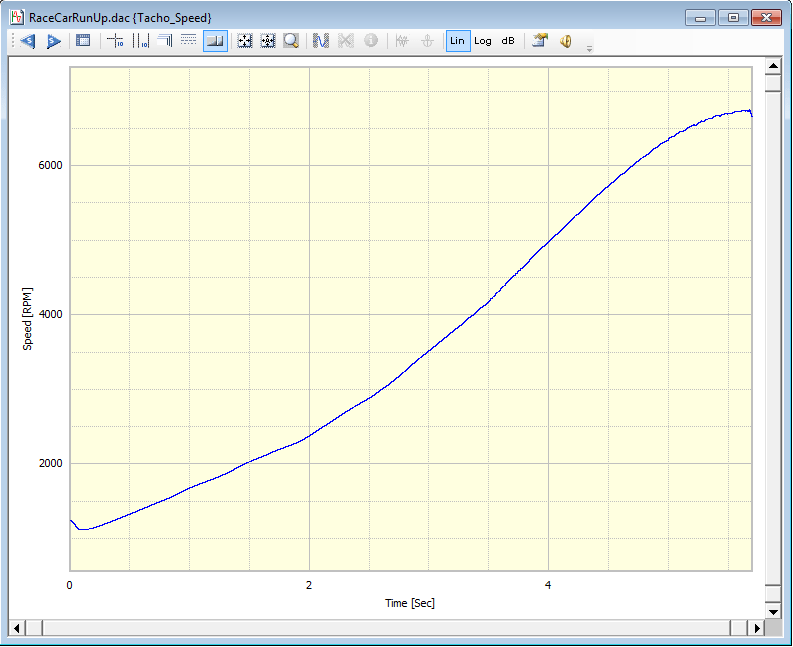Click the second autoscale fit icon
This screenshot has width=793, height=647.
coord(267,41)
